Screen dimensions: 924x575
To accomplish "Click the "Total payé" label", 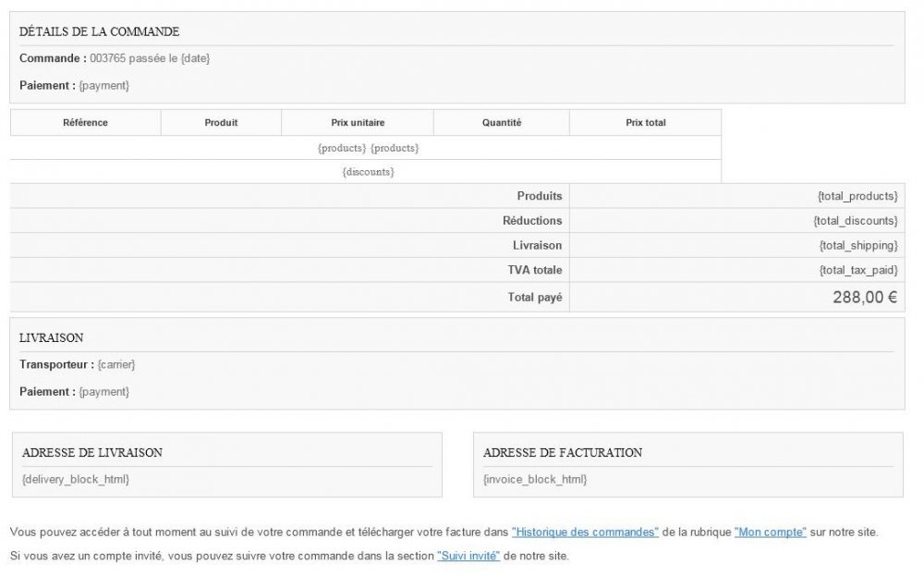I will [535, 298].
